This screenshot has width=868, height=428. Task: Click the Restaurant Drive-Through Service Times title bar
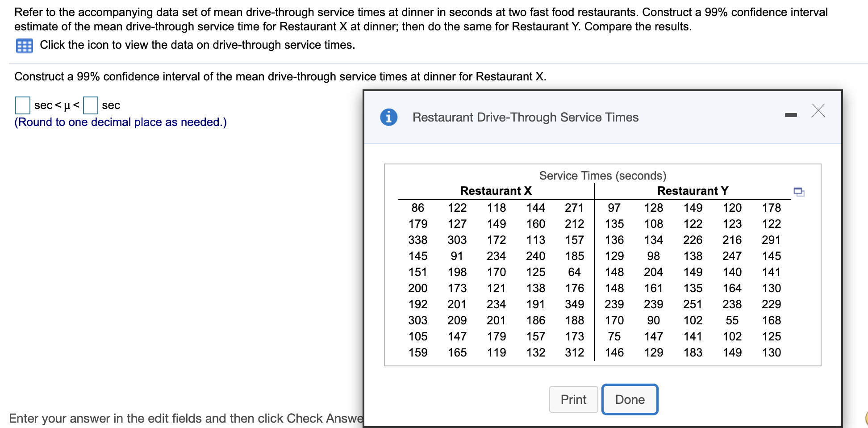[x=525, y=117]
